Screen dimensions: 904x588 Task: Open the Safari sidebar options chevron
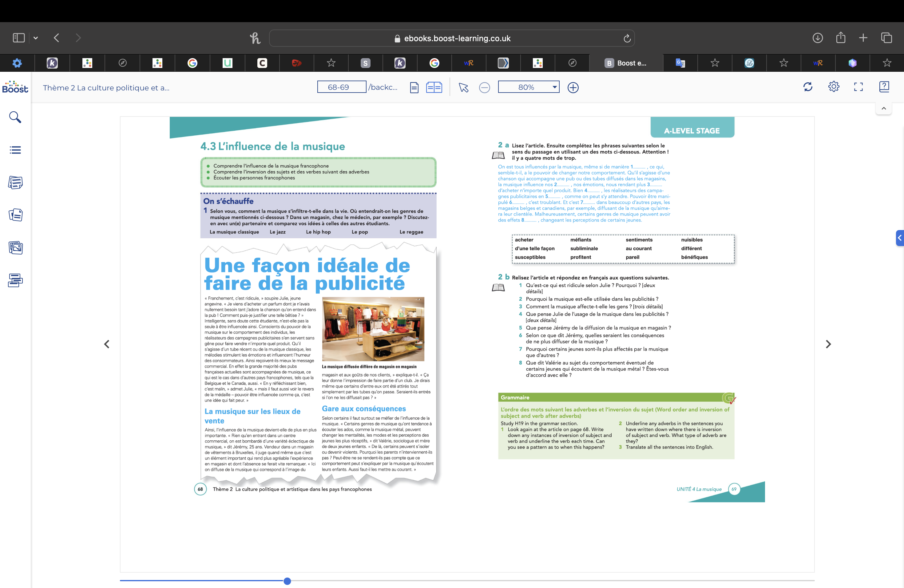(36, 38)
